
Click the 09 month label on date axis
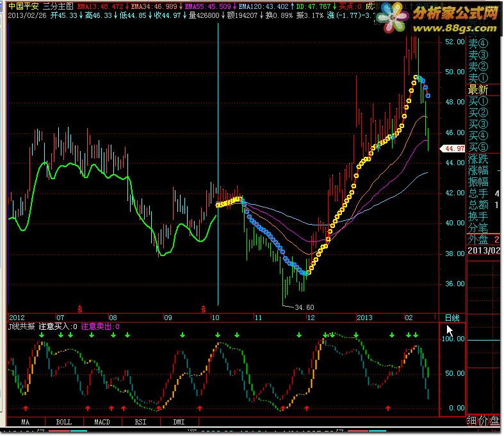click(x=168, y=318)
